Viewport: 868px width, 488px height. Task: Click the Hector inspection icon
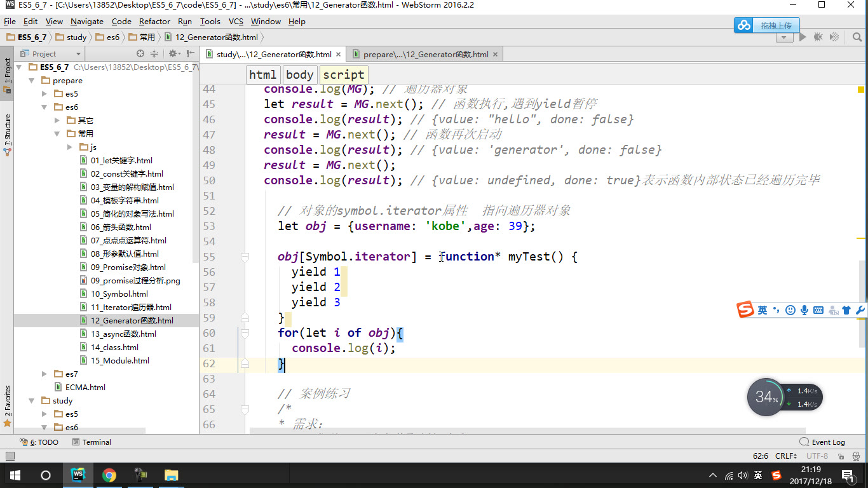[856, 456]
